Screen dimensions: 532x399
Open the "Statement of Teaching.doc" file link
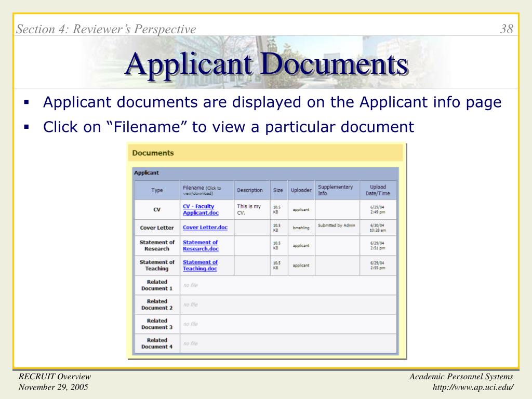tap(200, 265)
